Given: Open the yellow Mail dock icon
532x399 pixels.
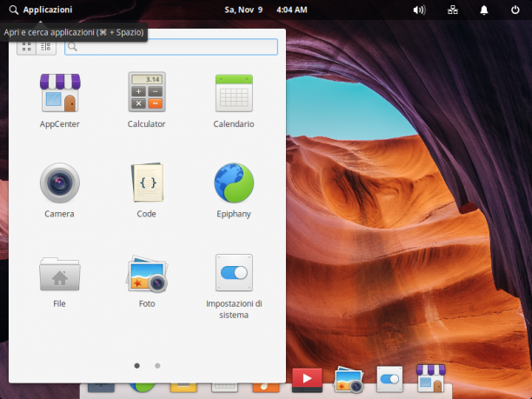Looking at the screenshot, I should 183,388.
